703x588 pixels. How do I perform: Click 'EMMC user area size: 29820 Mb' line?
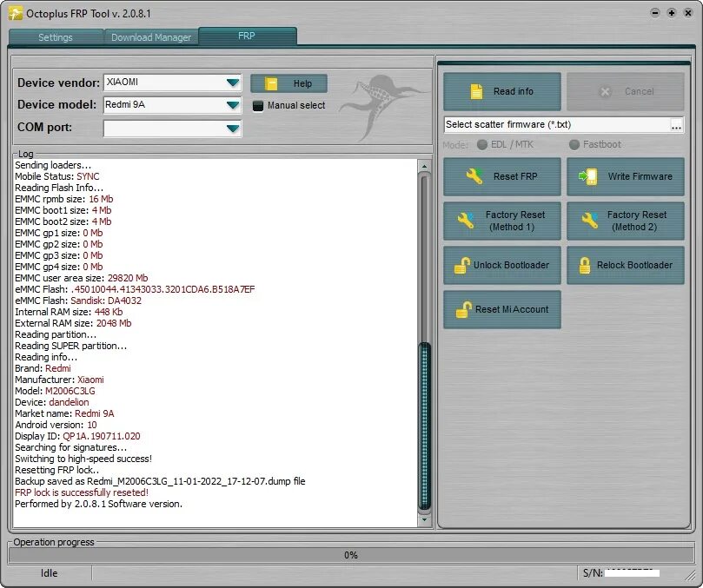tap(81, 278)
